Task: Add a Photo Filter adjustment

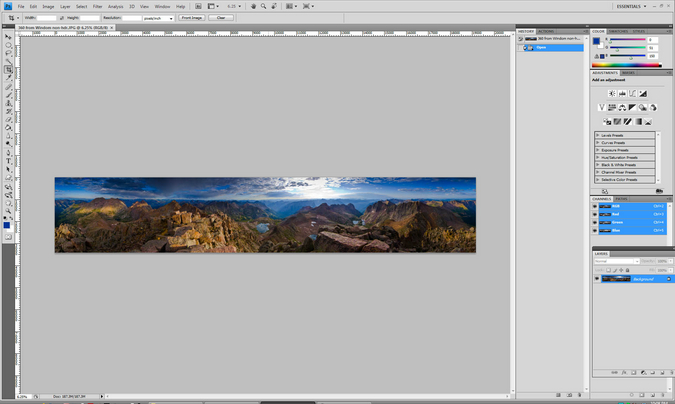Action: (643, 107)
